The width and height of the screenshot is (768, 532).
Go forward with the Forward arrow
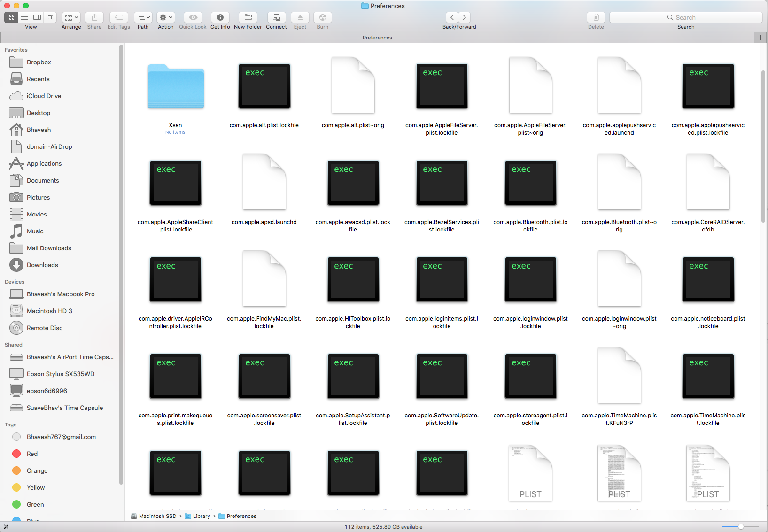tap(465, 17)
